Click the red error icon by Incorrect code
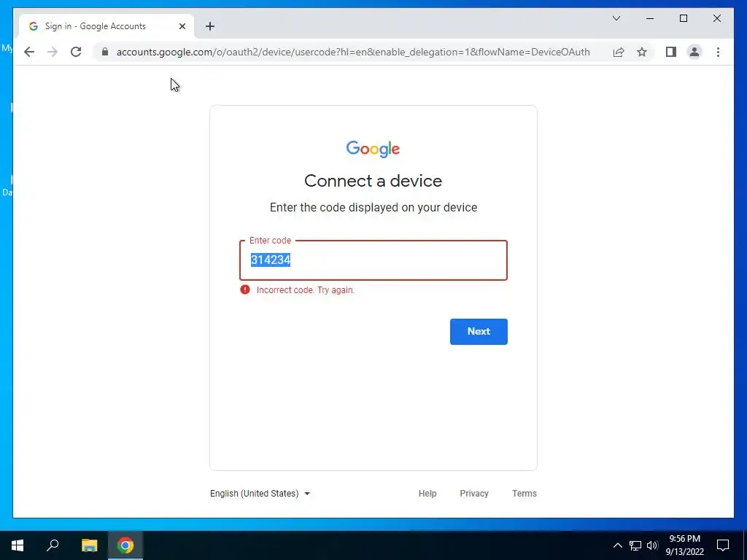 click(x=245, y=289)
